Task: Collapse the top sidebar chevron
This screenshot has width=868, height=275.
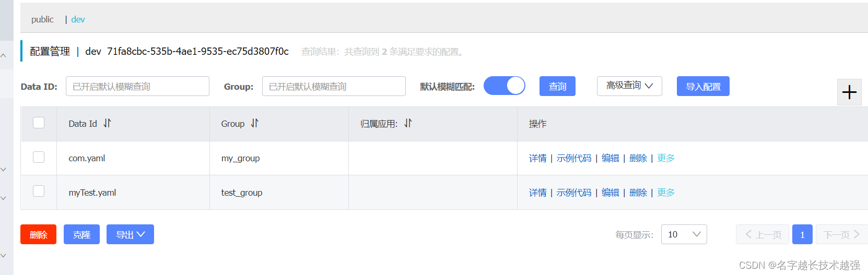Action: (3, 55)
